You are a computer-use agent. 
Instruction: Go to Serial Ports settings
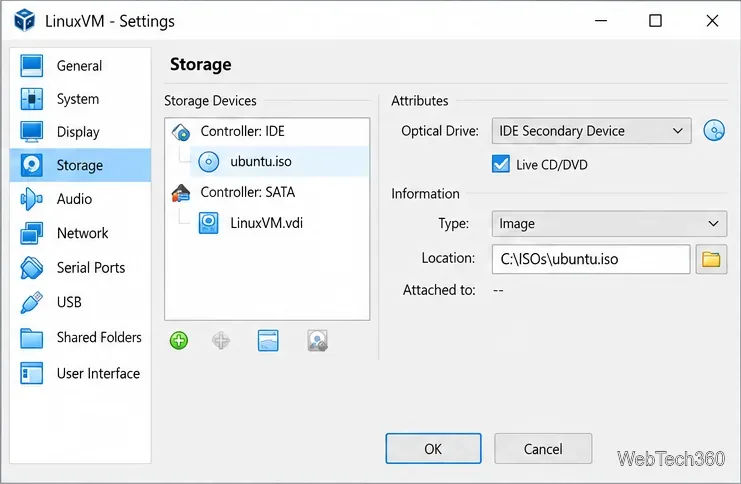tap(80, 268)
